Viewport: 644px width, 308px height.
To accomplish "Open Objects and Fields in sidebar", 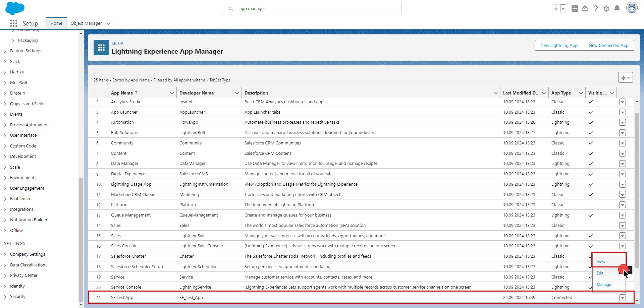I will (28, 104).
